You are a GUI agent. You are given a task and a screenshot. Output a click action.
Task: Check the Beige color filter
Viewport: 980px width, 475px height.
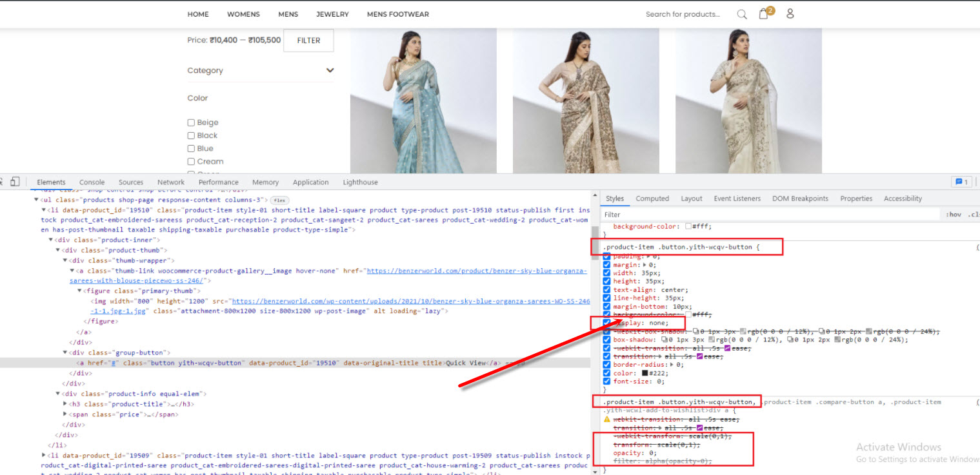click(191, 122)
